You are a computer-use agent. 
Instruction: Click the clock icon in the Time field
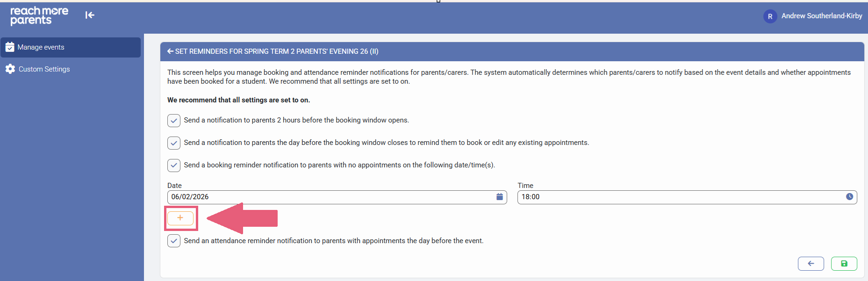pos(849,197)
